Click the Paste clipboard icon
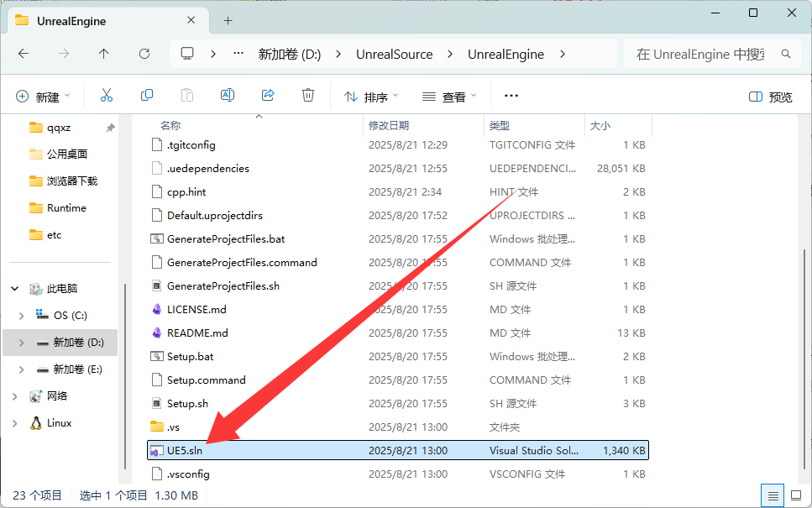This screenshot has height=508, width=812. (187, 95)
